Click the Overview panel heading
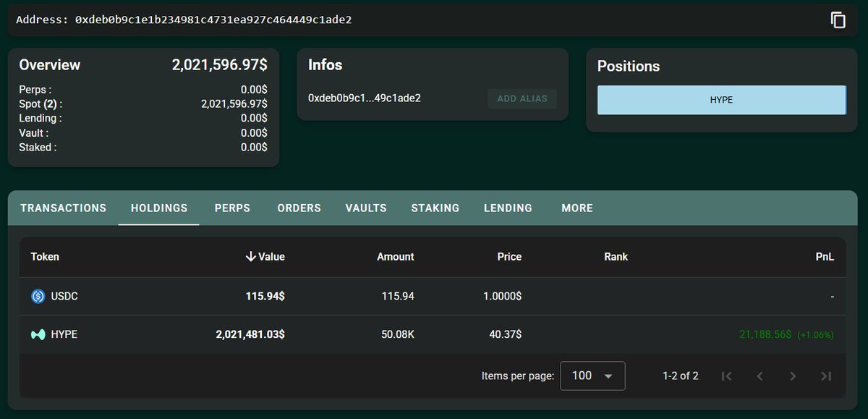The height and width of the screenshot is (419, 868). pos(50,64)
